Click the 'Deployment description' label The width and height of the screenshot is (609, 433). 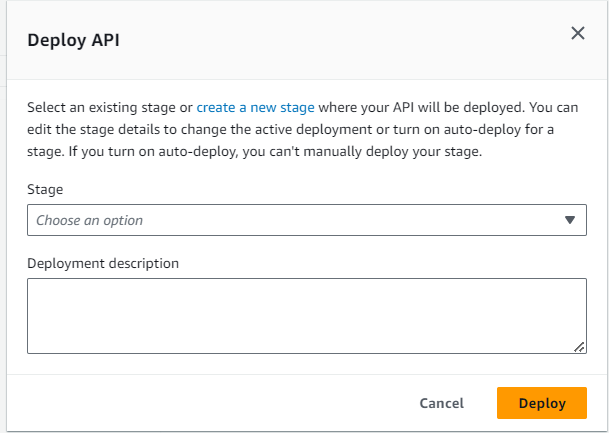point(103,263)
